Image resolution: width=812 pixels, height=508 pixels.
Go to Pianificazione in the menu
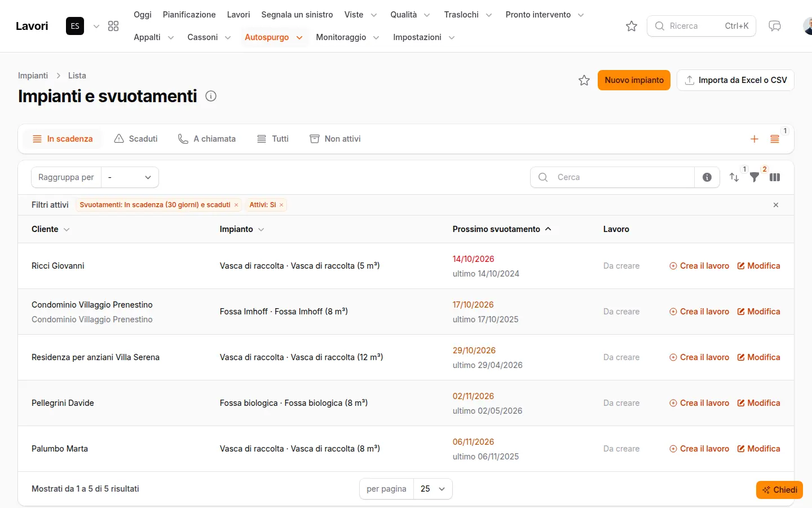pos(189,15)
